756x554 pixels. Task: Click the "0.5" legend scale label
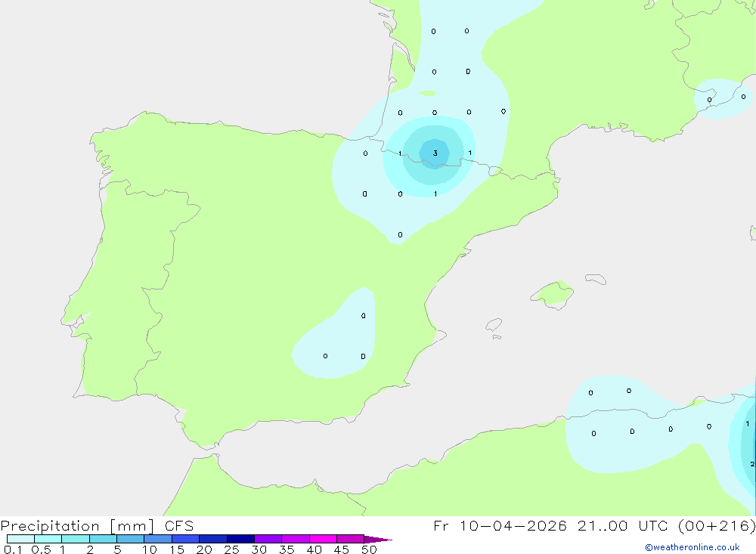(x=41, y=549)
